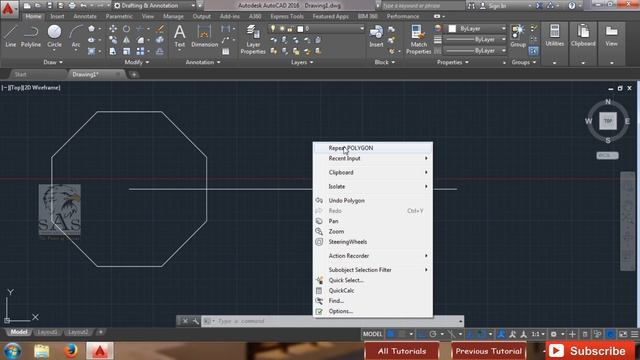Expand the Layers panel dropdown

[x=302, y=62]
